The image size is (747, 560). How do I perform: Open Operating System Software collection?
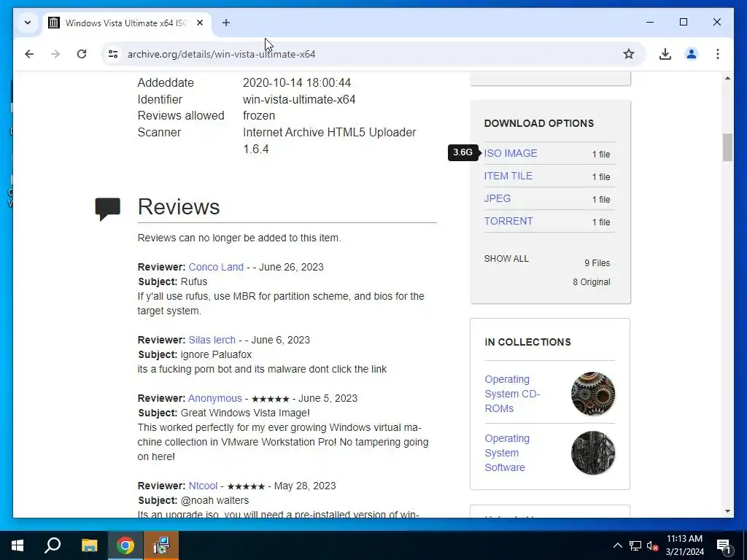click(507, 453)
